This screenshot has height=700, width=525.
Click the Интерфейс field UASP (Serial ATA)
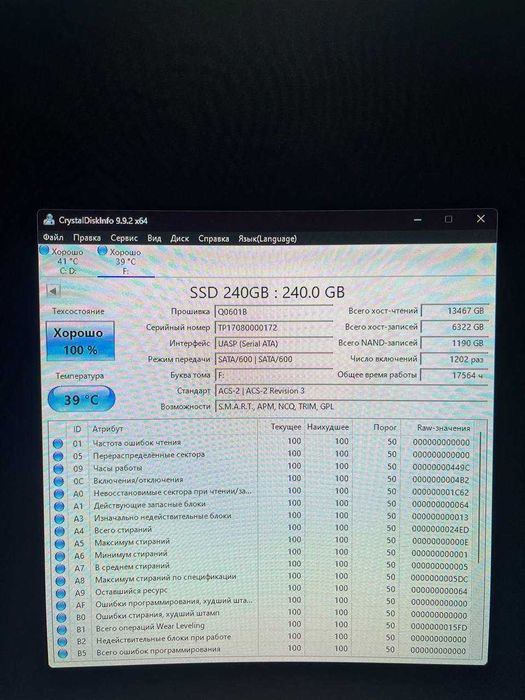point(274,343)
